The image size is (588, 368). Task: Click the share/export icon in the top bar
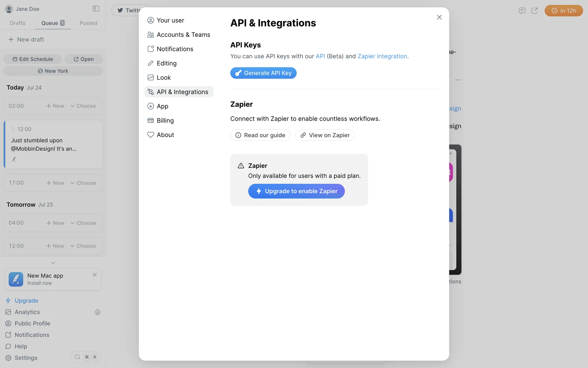point(534,11)
